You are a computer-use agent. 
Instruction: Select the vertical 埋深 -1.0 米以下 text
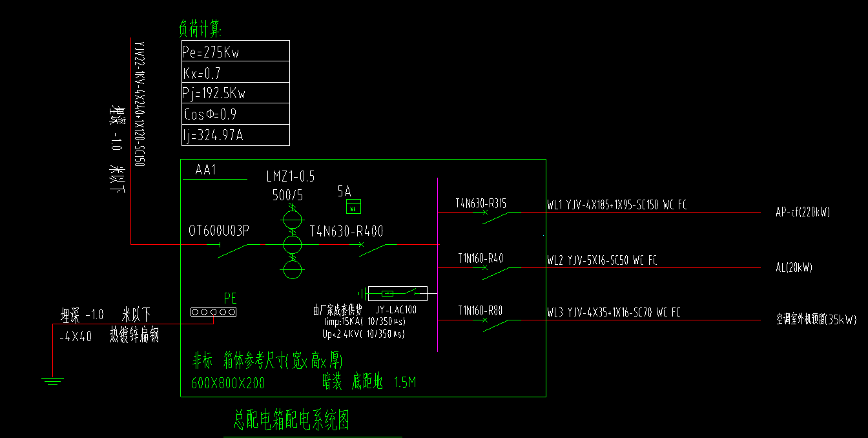coord(117,150)
